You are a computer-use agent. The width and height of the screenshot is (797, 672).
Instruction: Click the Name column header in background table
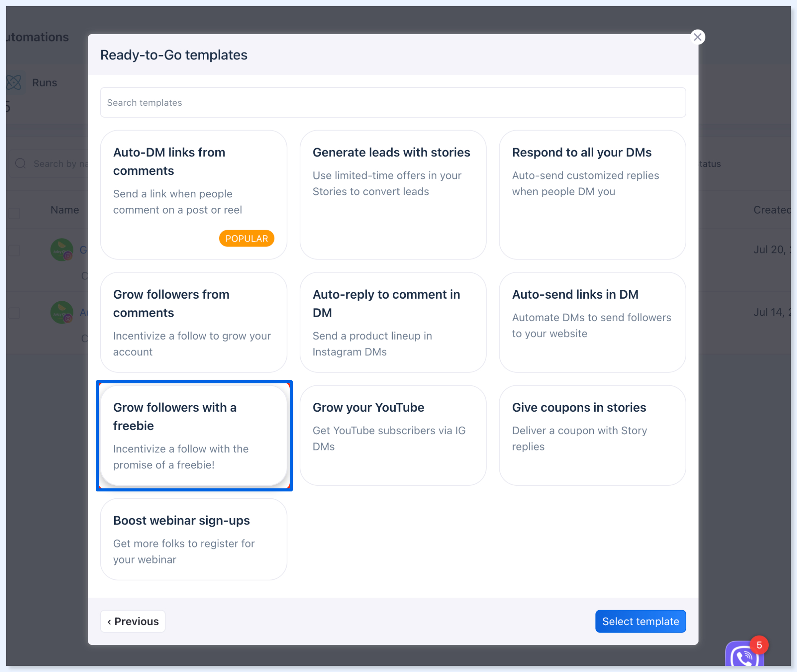65,210
